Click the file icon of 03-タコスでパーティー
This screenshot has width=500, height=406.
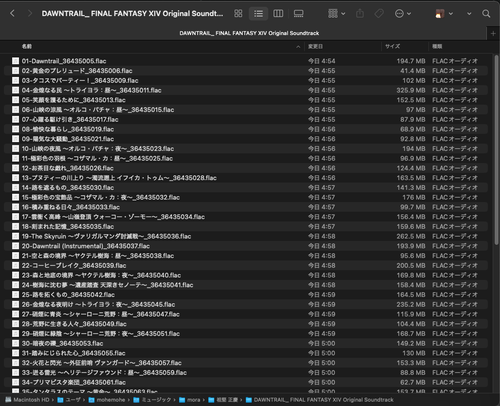15,80
